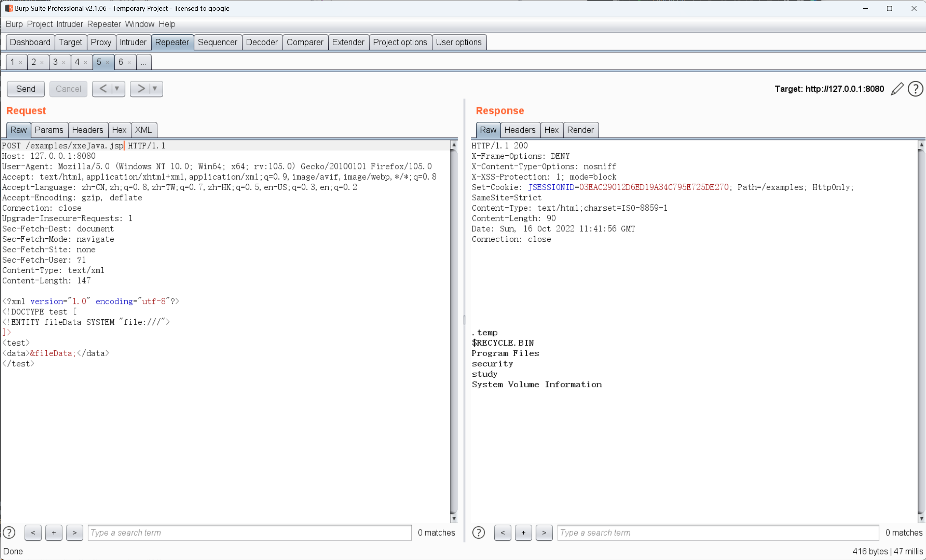The width and height of the screenshot is (926, 560).
Task: Show response Headers view
Action: (520, 130)
